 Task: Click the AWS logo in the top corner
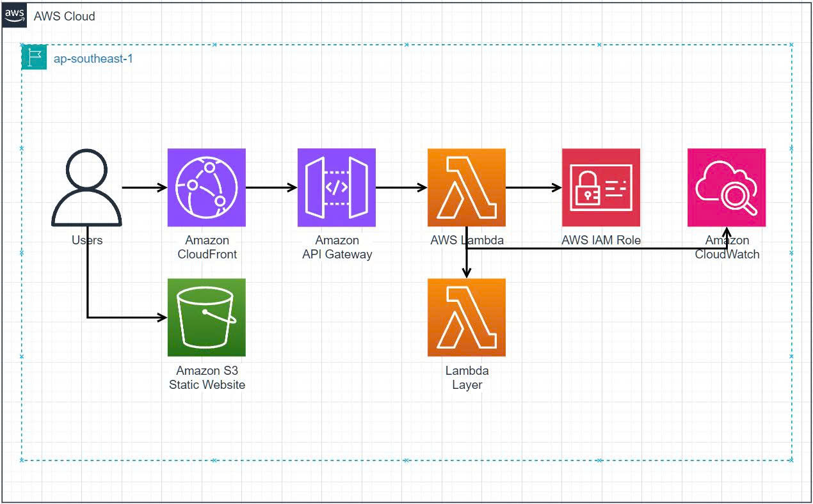[x=15, y=14]
